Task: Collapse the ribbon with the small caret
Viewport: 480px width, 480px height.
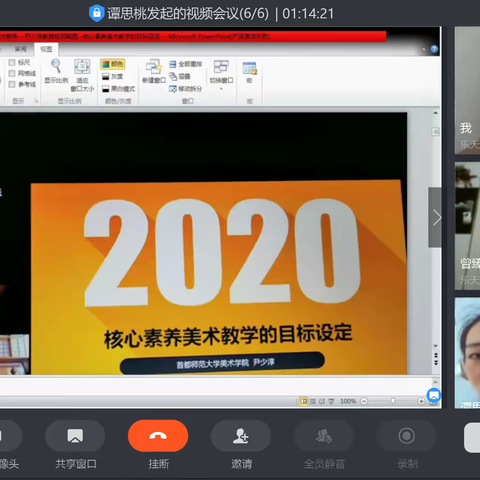Action: point(424,50)
